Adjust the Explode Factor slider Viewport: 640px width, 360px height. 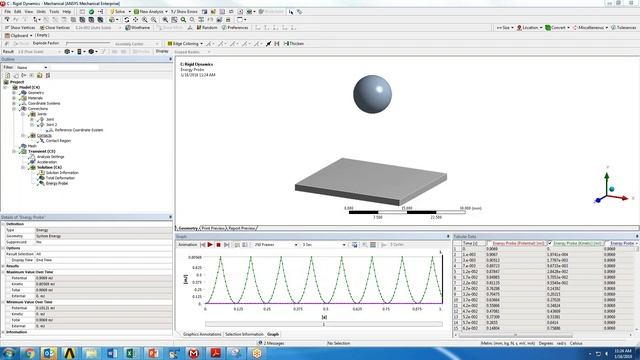click(88, 43)
